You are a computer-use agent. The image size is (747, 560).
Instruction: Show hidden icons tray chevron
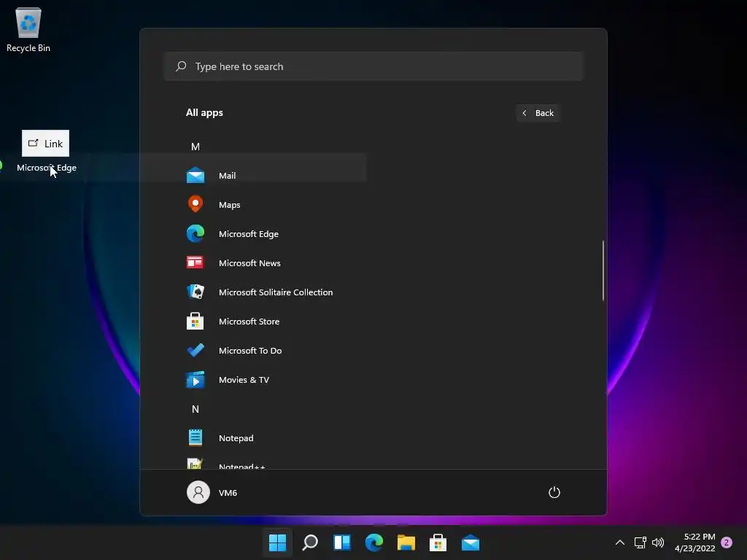click(620, 542)
